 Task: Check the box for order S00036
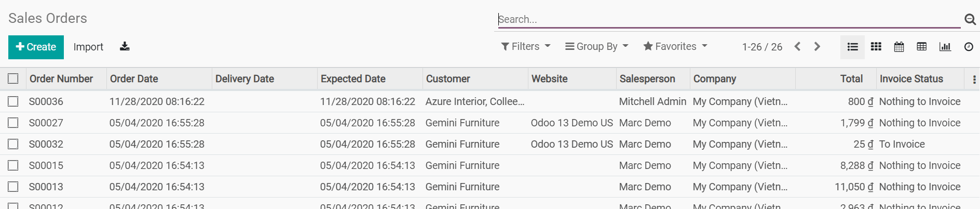[x=13, y=101]
